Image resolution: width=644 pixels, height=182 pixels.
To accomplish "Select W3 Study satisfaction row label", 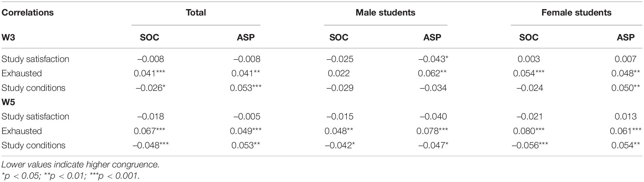I will [35, 59].
